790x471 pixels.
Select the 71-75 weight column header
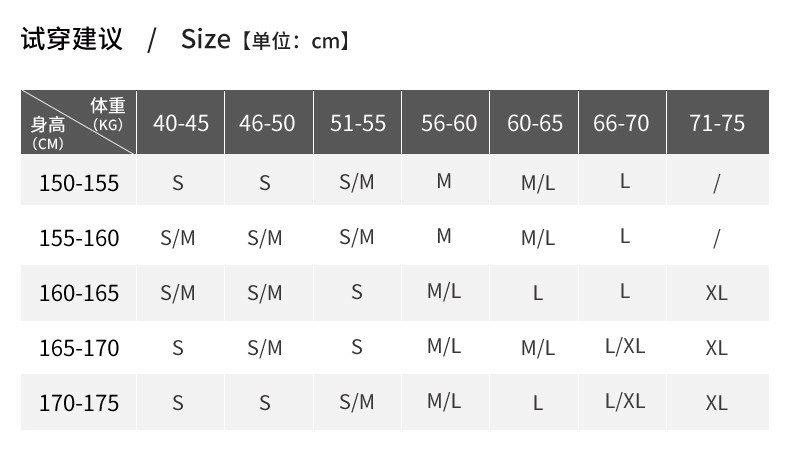pyautogui.click(x=717, y=123)
